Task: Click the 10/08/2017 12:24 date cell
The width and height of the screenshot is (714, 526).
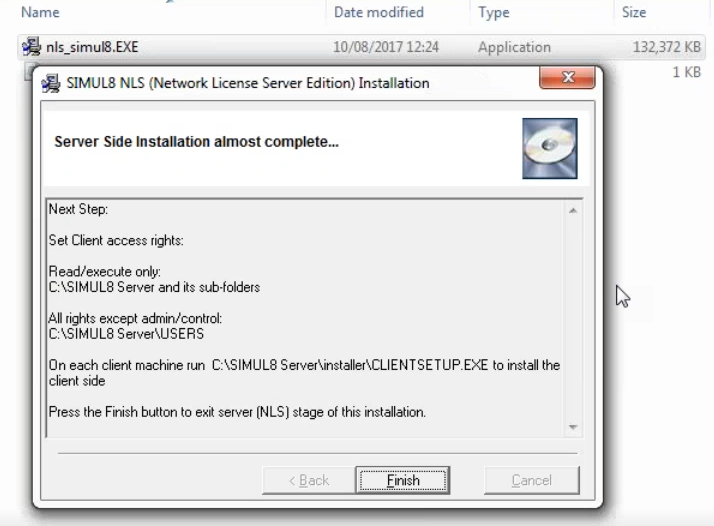Action: (x=386, y=47)
